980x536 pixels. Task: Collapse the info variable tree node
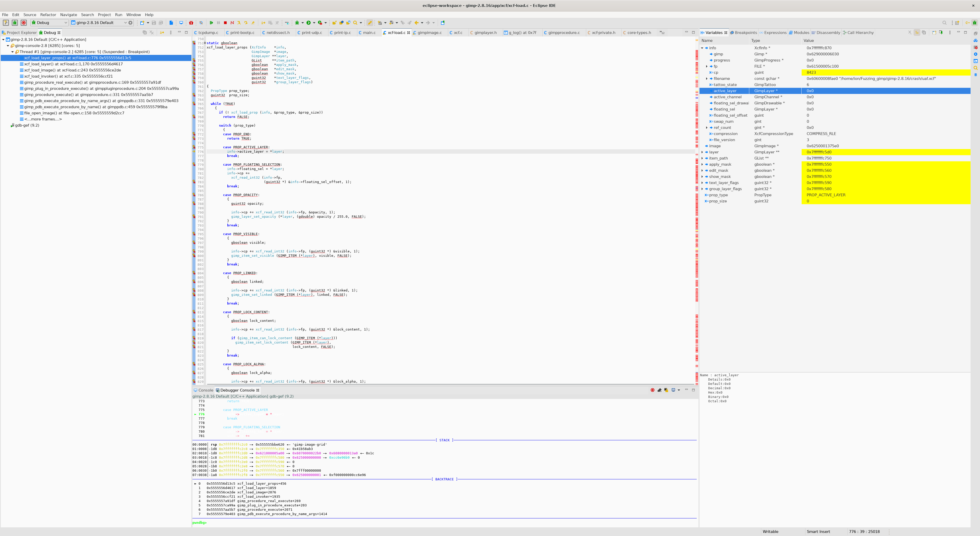coord(702,48)
